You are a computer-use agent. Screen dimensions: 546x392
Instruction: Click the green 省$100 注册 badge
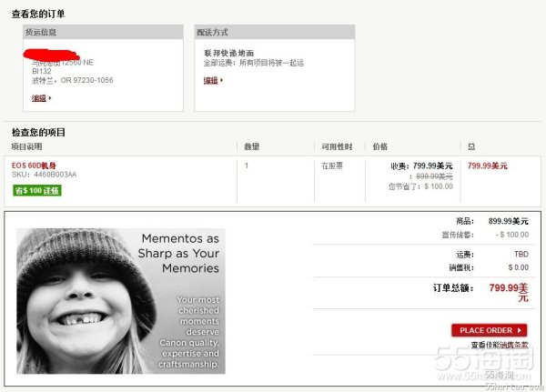37,190
